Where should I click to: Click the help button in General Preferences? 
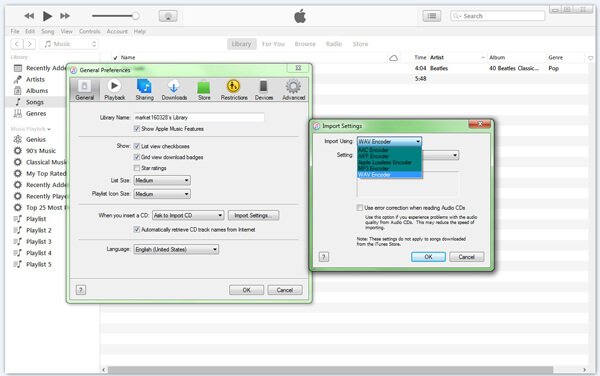point(81,290)
